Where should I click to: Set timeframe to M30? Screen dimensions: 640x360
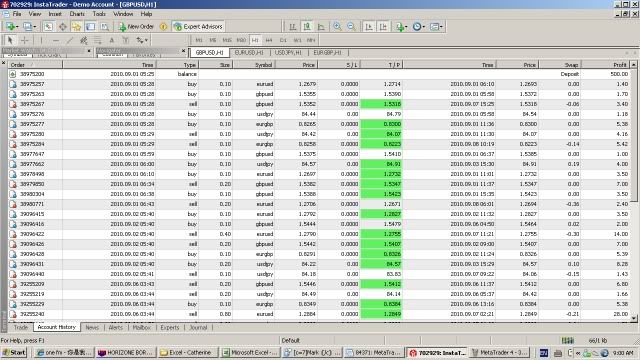[241, 40]
